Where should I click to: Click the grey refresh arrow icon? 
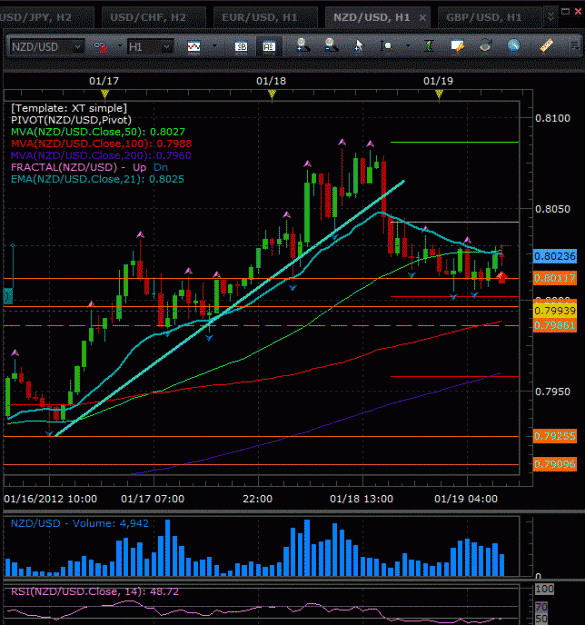click(485, 46)
